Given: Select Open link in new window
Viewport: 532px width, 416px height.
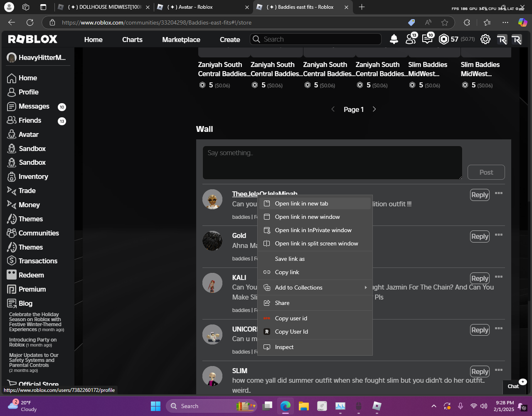Looking at the screenshot, I should coord(315,217).
